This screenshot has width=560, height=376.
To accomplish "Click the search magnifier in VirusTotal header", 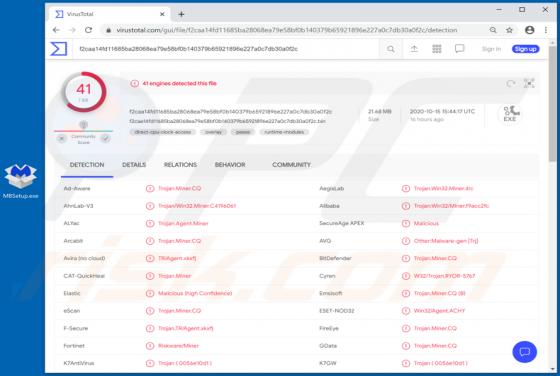I will (391, 49).
